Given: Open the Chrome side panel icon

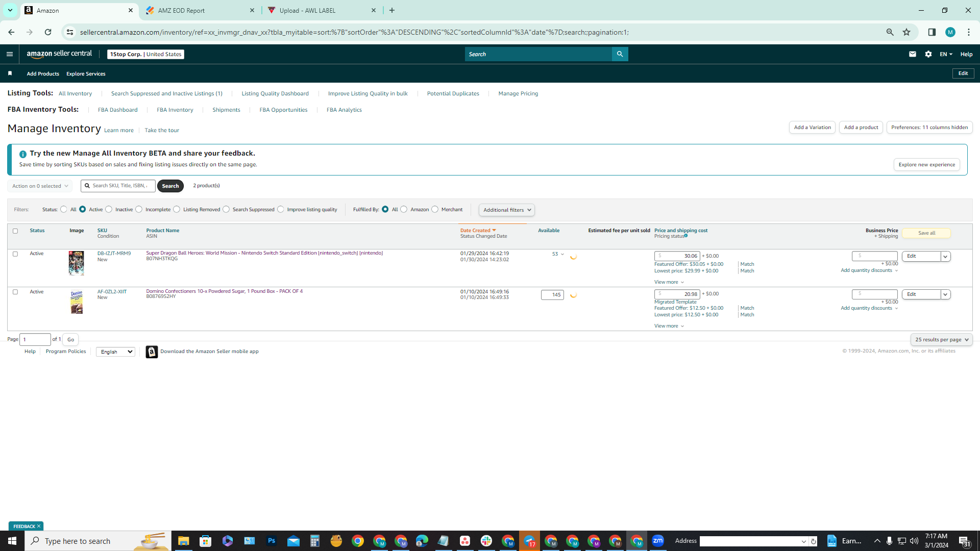Looking at the screenshot, I should [x=932, y=32].
